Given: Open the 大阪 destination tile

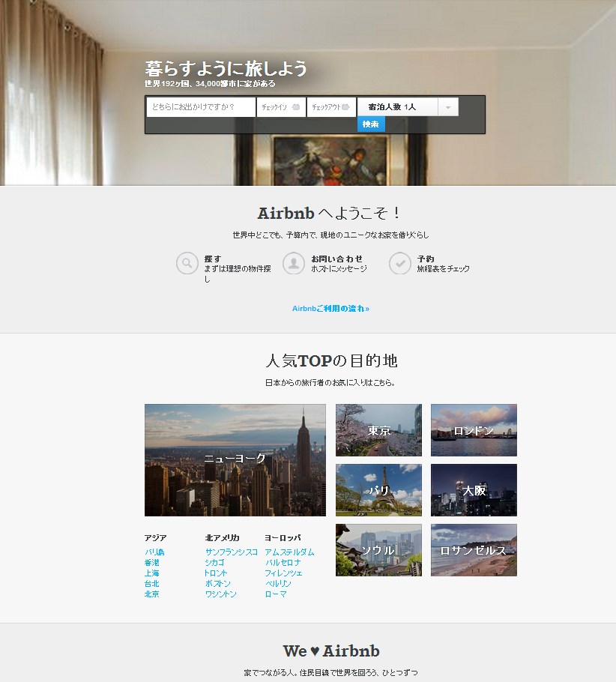Looking at the screenshot, I should (x=474, y=490).
